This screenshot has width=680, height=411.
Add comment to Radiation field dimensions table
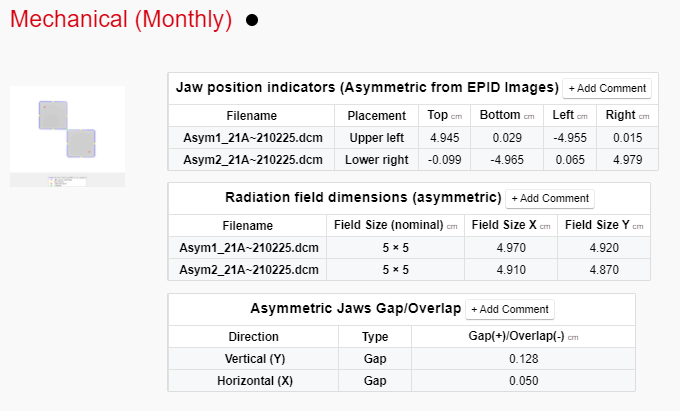pos(549,198)
